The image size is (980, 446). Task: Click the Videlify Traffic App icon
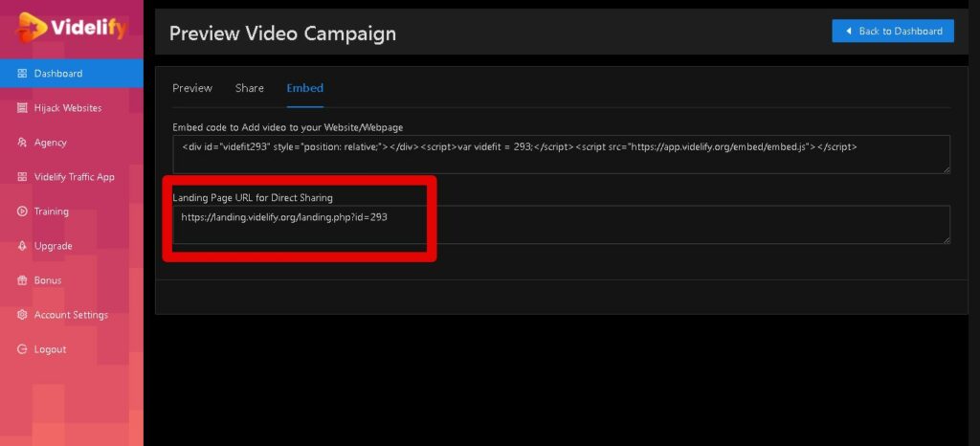click(x=22, y=177)
